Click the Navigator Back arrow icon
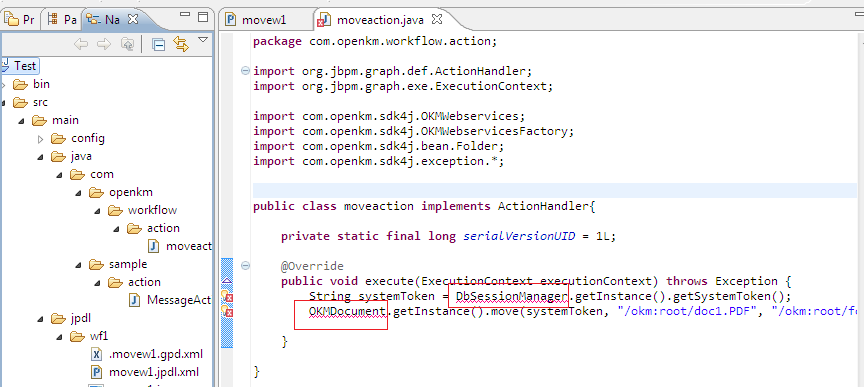The image size is (864, 387). (x=82, y=44)
